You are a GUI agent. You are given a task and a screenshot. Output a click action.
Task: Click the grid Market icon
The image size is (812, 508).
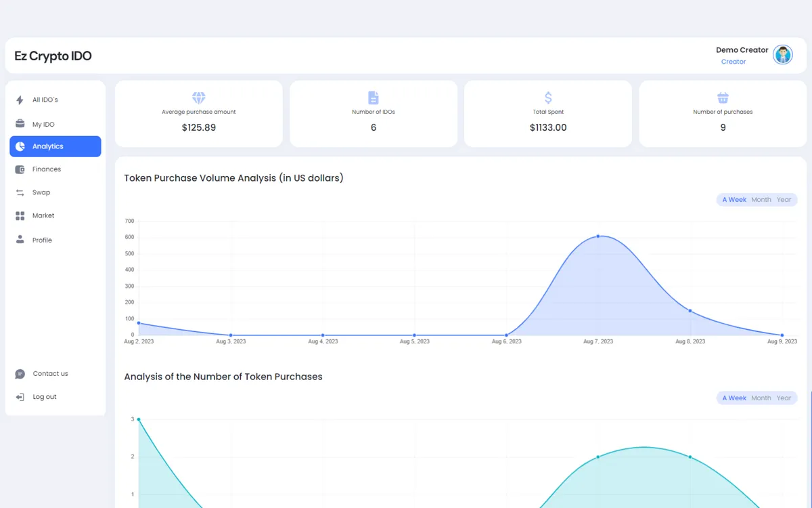point(20,215)
